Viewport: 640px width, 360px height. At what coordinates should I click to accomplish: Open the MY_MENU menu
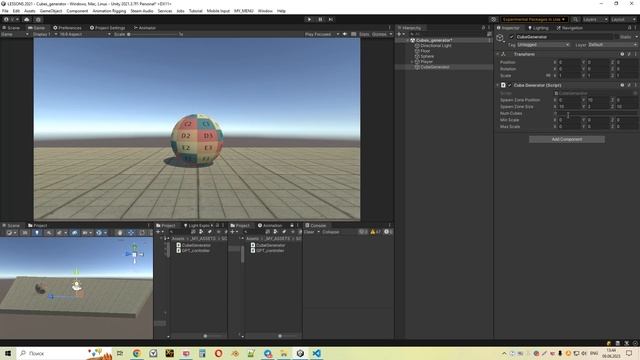coord(244,11)
